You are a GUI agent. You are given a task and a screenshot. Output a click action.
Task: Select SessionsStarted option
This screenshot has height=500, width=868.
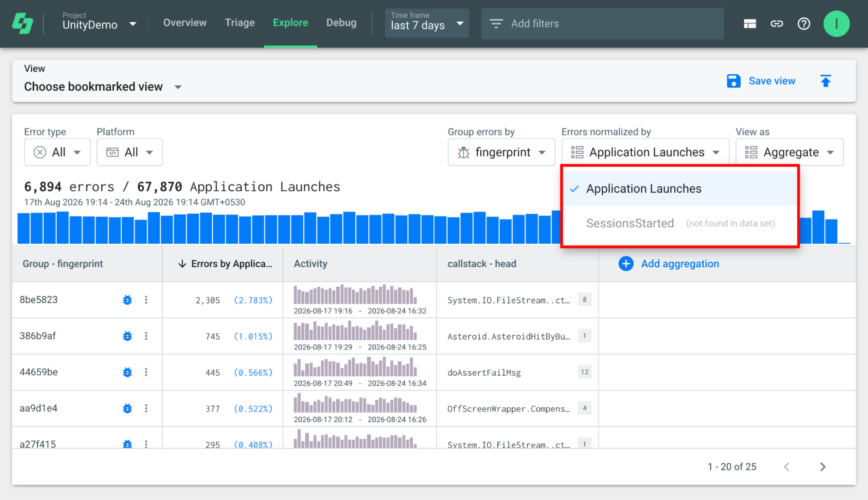pos(680,223)
